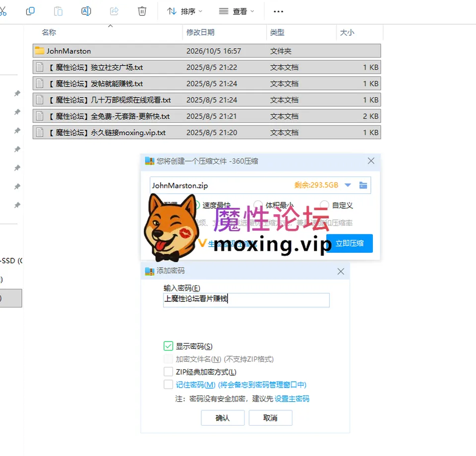Open the 查看 view dropdown
The image size is (476, 456).
(x=237, y=11)
